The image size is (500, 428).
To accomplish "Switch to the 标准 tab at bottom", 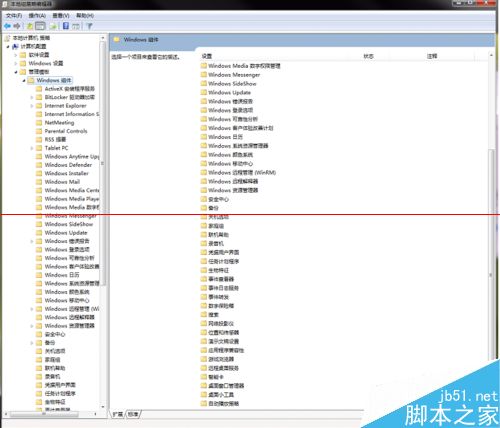I will [133, 414].
